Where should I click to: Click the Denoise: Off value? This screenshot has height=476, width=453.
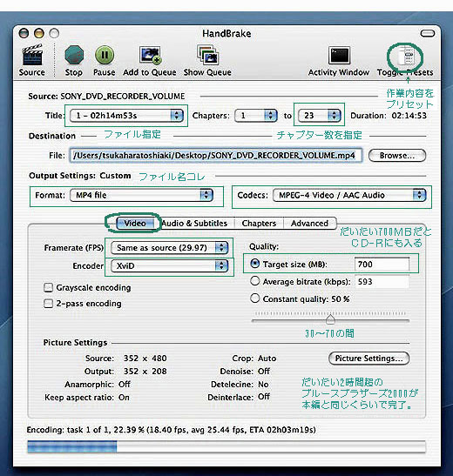(264, 372)
